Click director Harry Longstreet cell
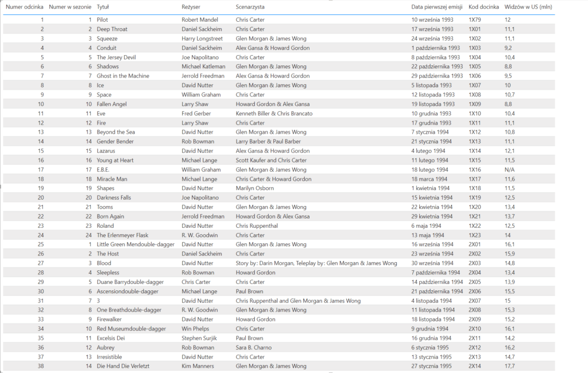Image resolution: width=588 pixels, height=373 pixels. click(x=202, y=38)
